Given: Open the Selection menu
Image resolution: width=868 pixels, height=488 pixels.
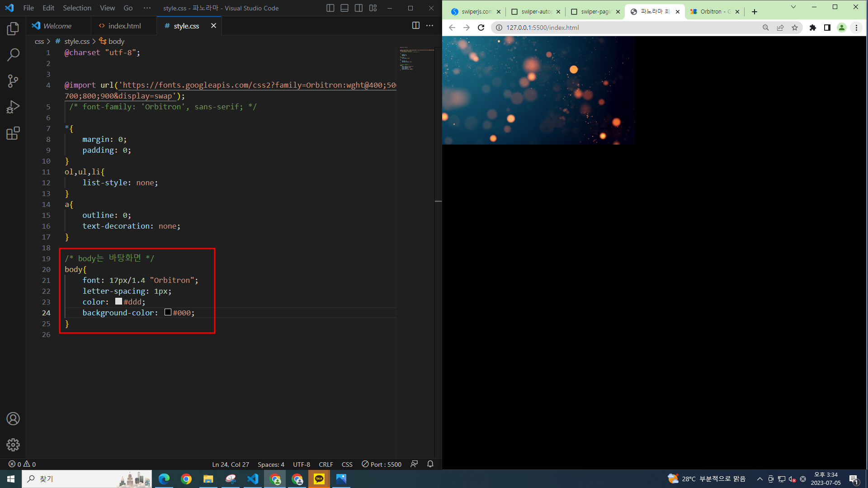Looking at the screenshot, I should click(77, 8).
